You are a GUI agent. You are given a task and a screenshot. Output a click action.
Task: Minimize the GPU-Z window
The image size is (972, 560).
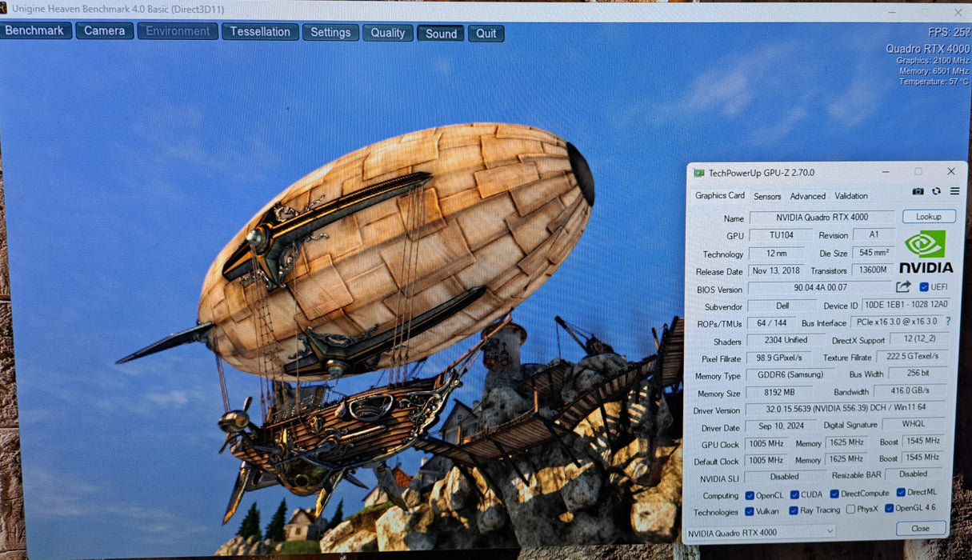click(886, 172)
